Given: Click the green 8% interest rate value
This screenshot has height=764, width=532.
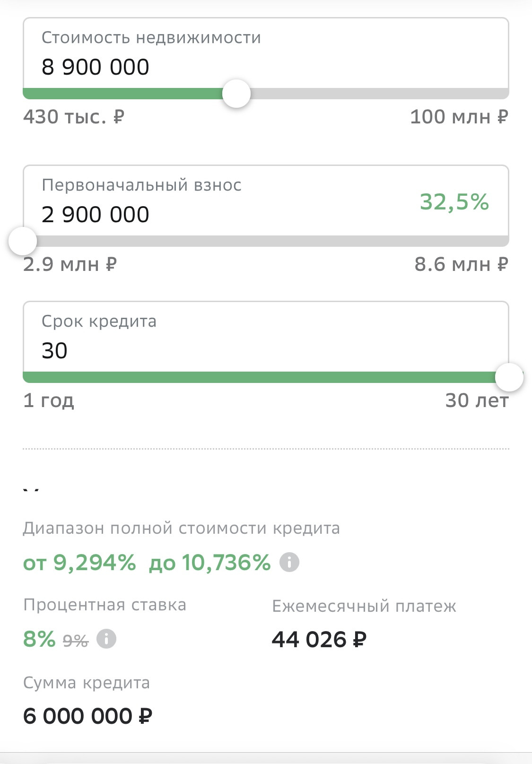Looking at the screenshot, I should point(39,639).
